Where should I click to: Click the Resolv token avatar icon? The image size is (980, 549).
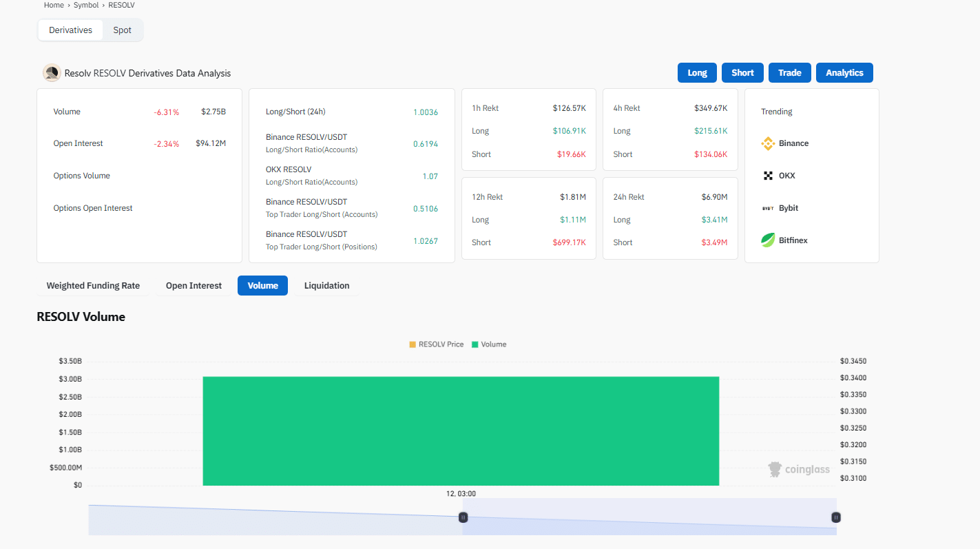tap(52, 73)
